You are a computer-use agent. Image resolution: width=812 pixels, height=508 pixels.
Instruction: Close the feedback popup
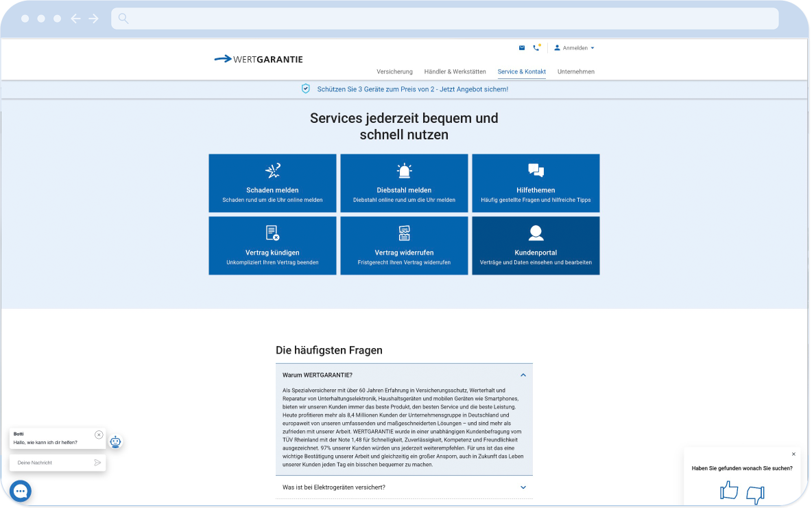pyautogui.click(x=793, y=454)
